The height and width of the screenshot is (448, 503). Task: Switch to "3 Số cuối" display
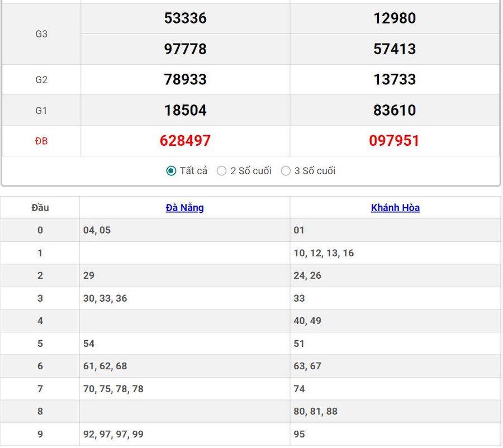click(286, 171)
